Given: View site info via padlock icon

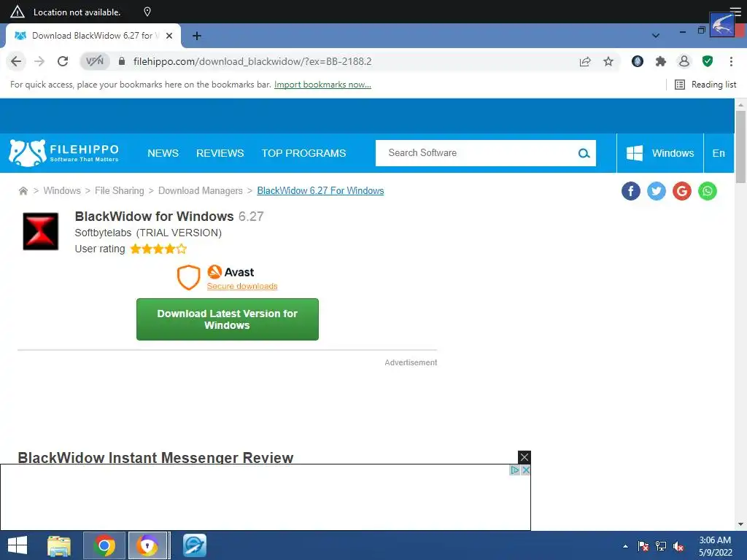Looking at the screenshot, I should click(x=122, y=61).
